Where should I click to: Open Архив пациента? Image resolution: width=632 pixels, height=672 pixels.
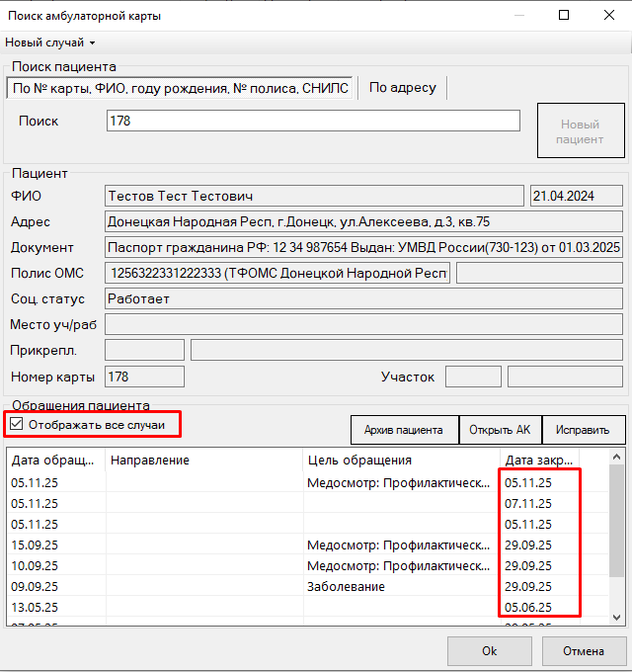point(404,430)
